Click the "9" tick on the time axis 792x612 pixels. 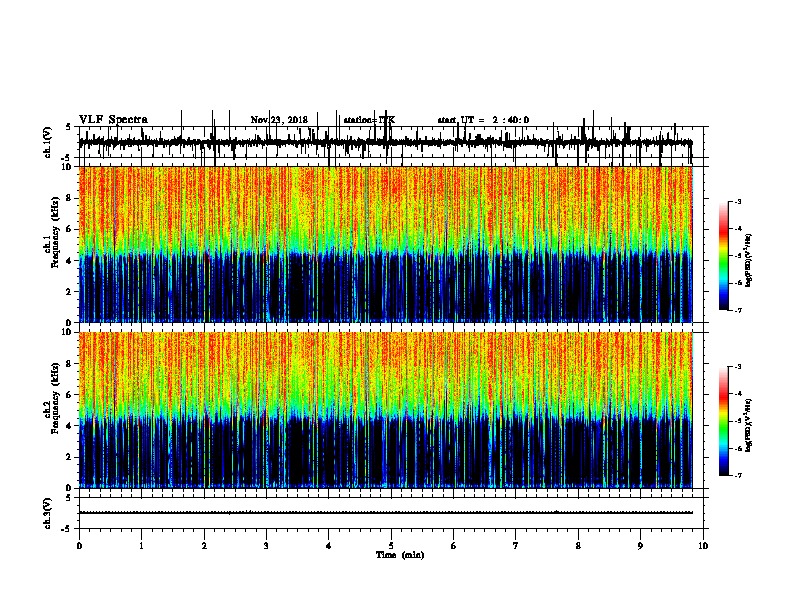tap(640, 546)
